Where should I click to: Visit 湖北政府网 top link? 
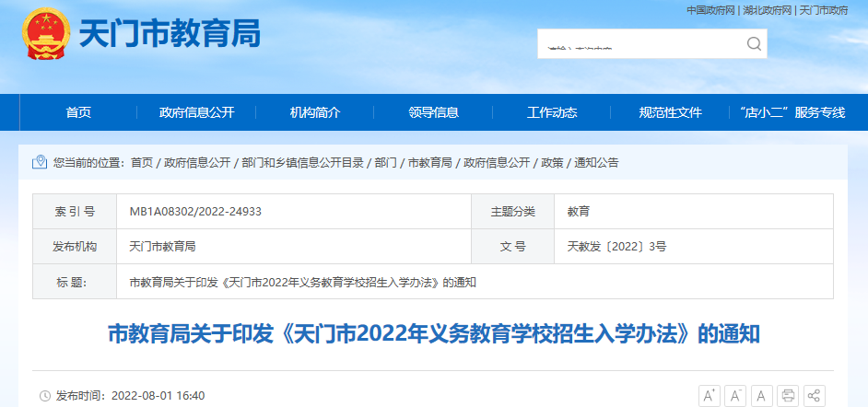(768, 10)
